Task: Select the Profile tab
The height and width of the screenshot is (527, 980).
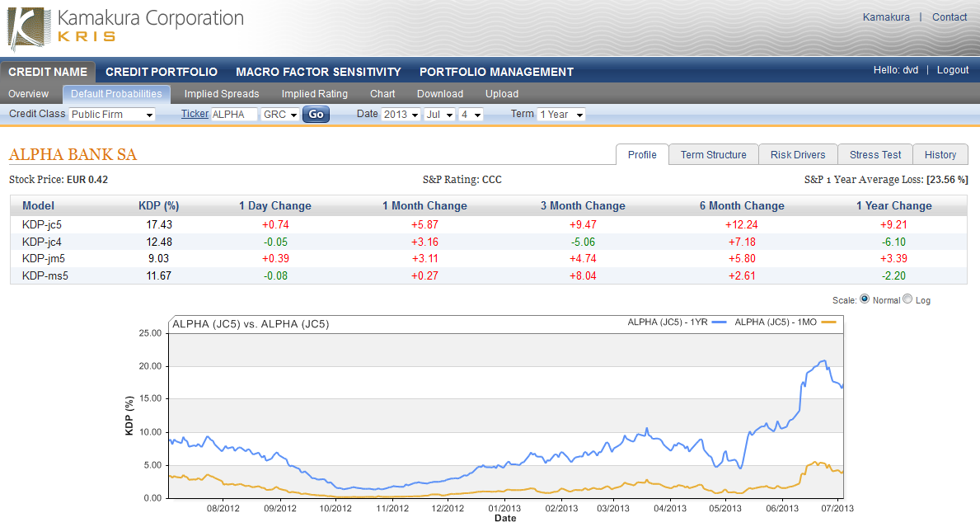Action: [x=642, y=154]
